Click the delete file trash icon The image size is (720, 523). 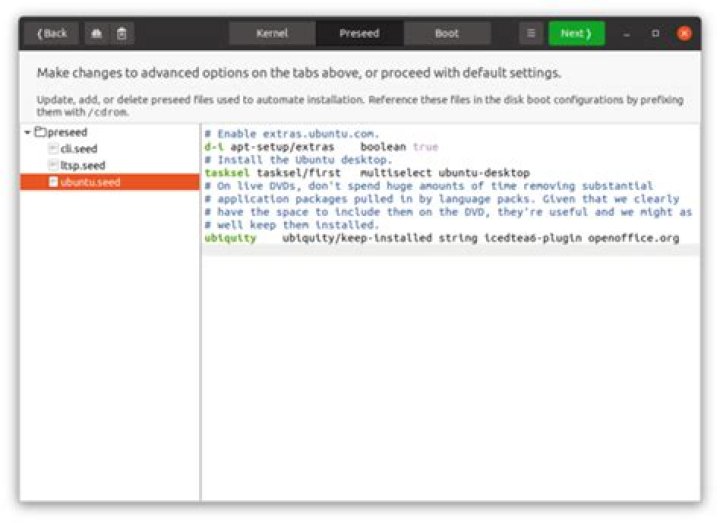point(122,34)
